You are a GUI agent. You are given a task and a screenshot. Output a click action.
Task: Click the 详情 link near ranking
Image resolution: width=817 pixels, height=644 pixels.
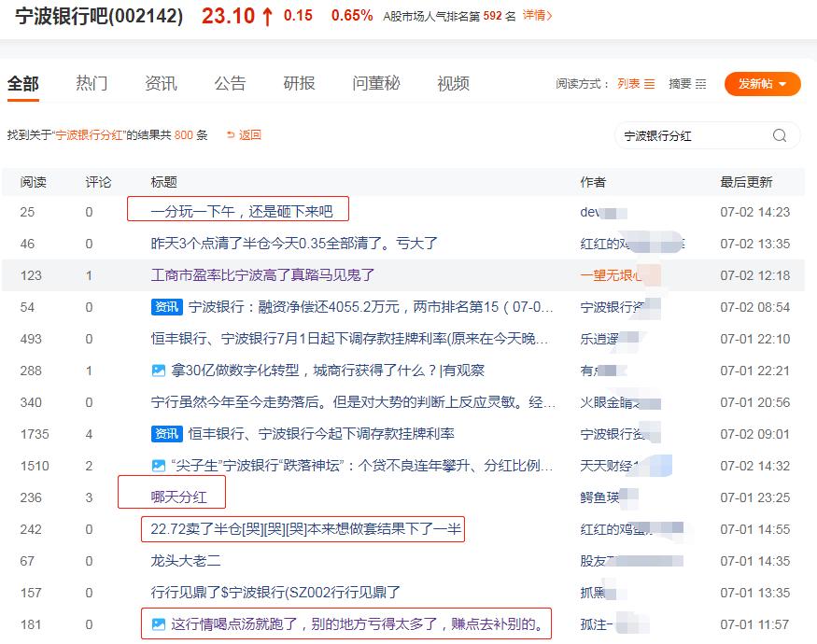pyautogui.click(x=537, y=16)
